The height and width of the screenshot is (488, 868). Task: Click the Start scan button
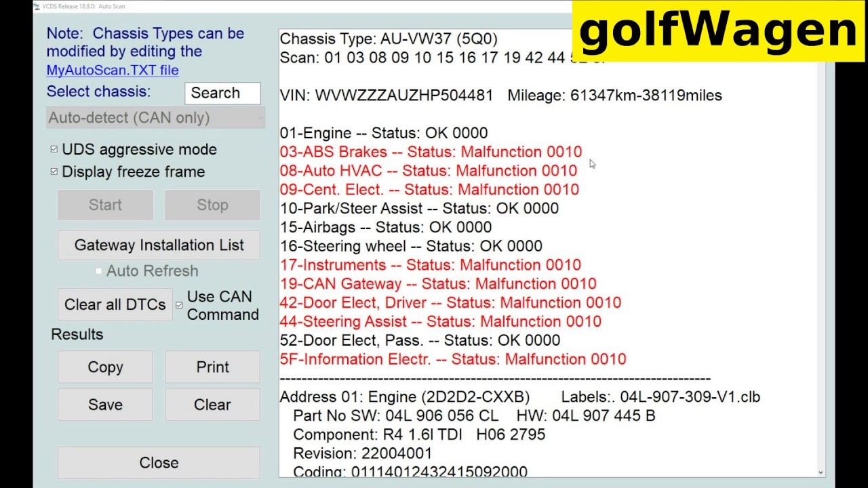[x=105, y=205]
